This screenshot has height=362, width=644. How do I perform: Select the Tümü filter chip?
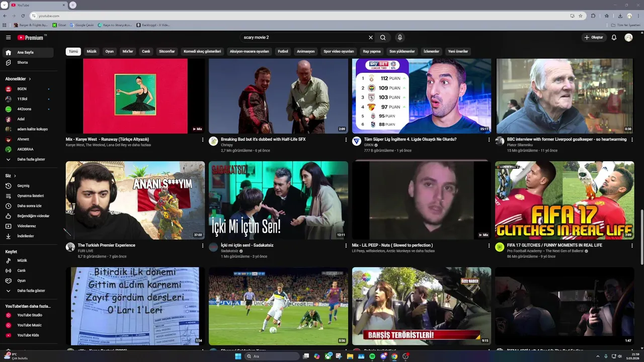tap(73, 51)
